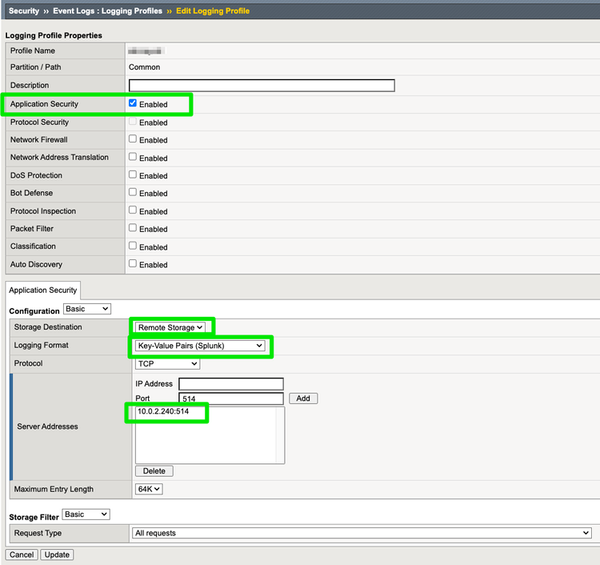Toggle the DoS Protection checkbox
600x565 pixels.
point(133,175)
